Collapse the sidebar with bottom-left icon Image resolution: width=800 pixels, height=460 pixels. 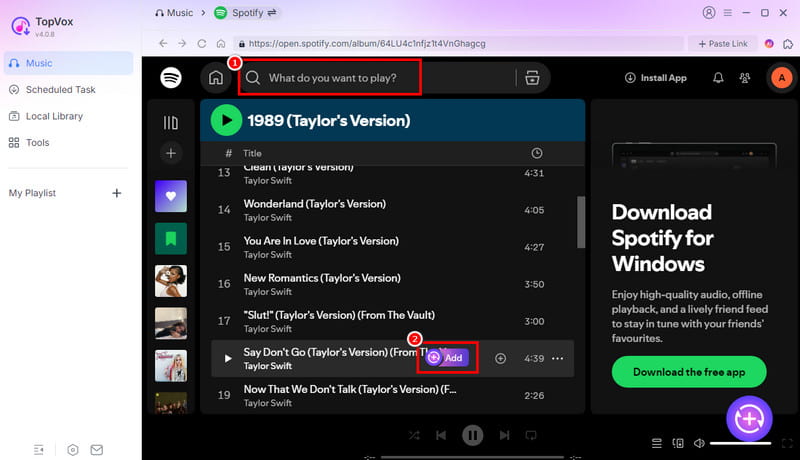[x=39, y=450]
